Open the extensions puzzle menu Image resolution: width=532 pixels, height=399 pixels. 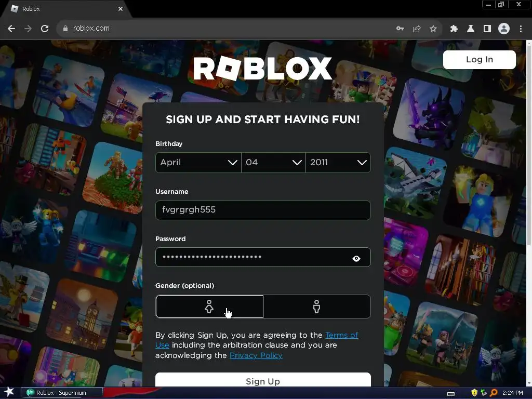point(454,29)
